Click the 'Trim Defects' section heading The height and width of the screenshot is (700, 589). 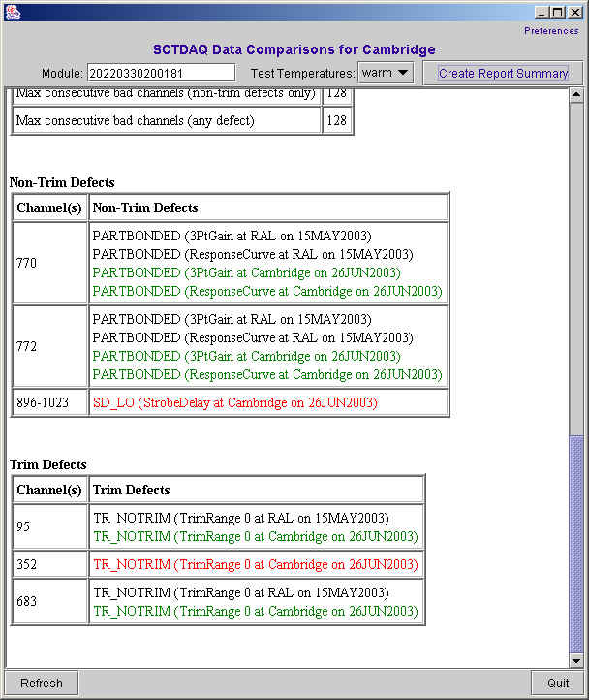(x=48, y=464)
